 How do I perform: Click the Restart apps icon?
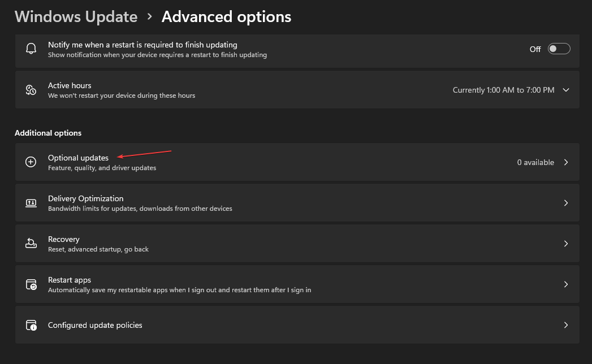click(x=31, y=284)
